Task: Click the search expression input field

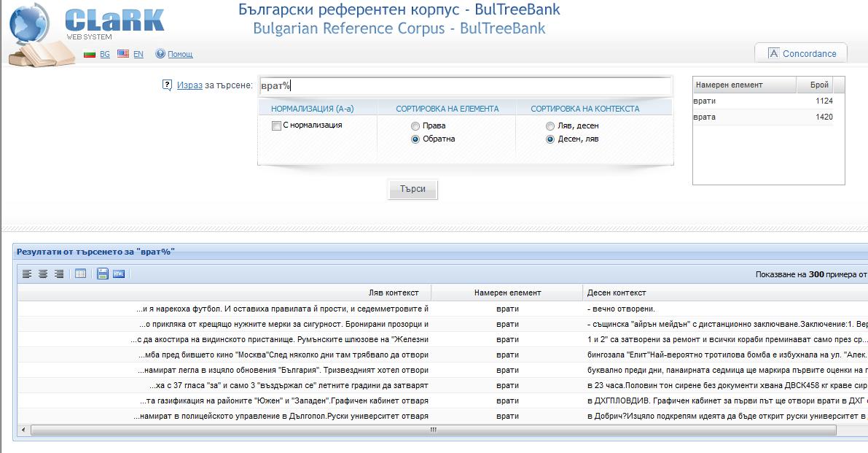Action: pos(465,86)
